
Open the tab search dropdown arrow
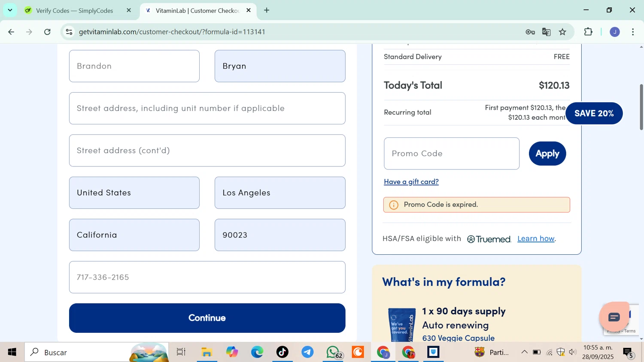click(10, 10)
